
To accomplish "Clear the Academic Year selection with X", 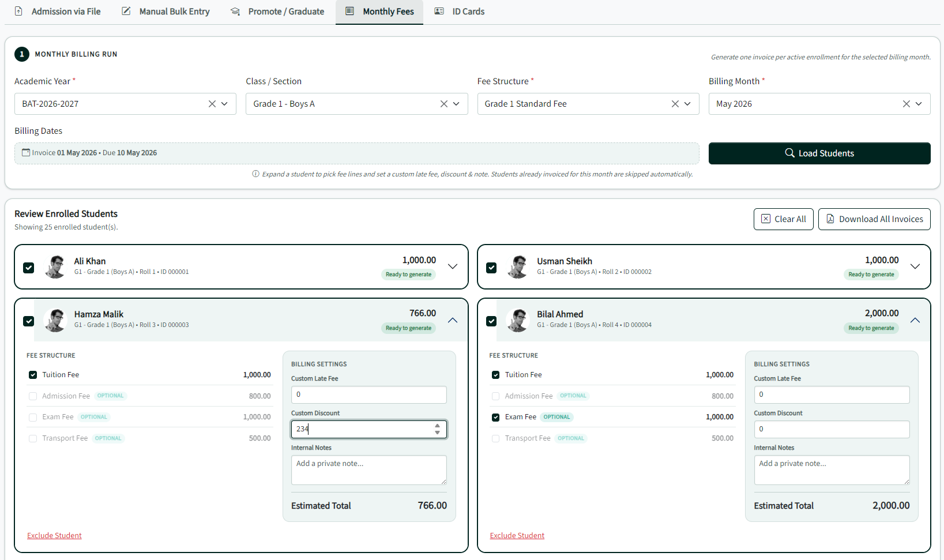I will coord(212,104).
